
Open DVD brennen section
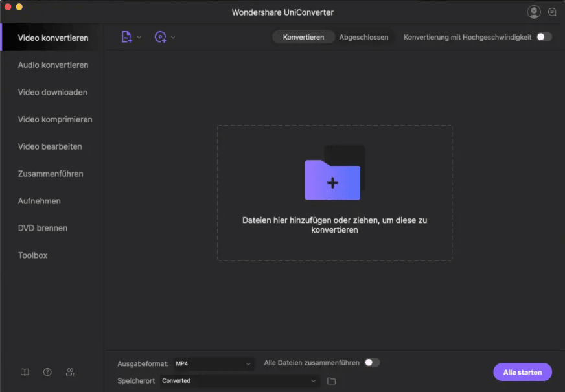click(x=43, y=229)
